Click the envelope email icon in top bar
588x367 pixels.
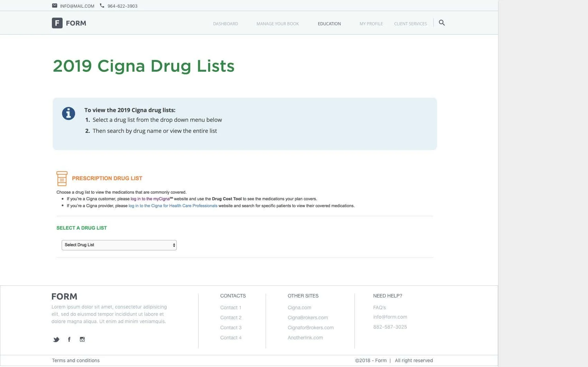pos(55,6)
